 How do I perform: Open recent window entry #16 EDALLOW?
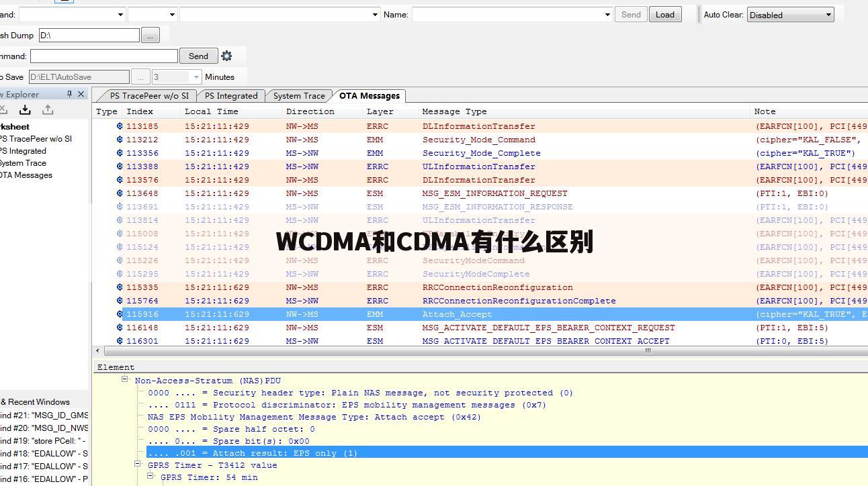pos(44,479)
